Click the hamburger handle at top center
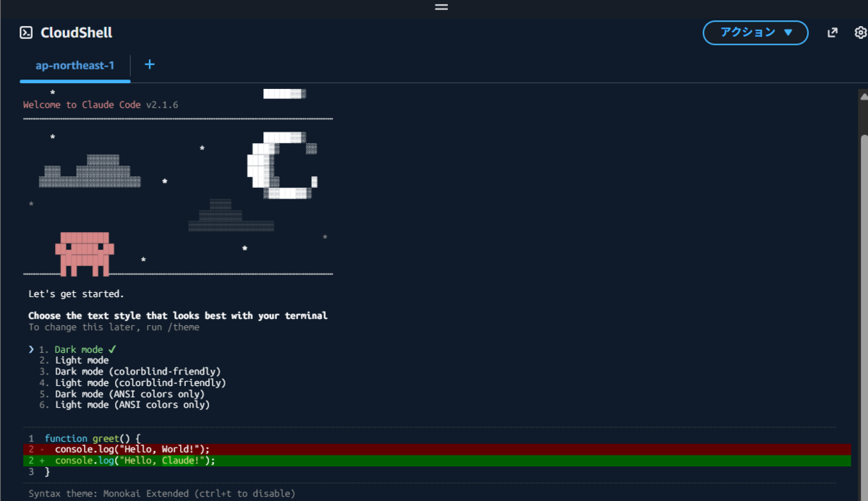Viewport: 868px width, 501px height. coord(441,7)
